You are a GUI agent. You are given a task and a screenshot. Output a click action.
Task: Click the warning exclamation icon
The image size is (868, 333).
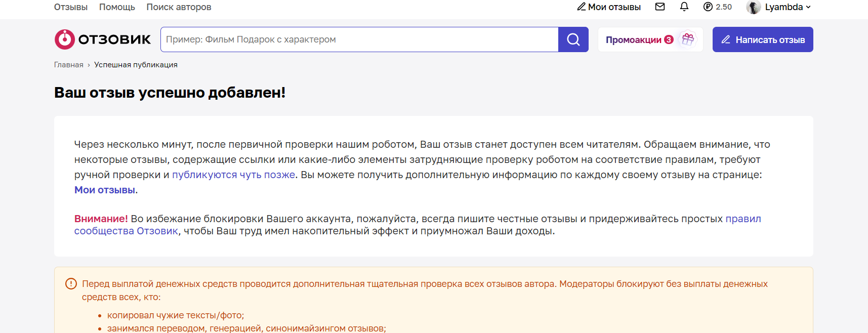click(71, 284)
